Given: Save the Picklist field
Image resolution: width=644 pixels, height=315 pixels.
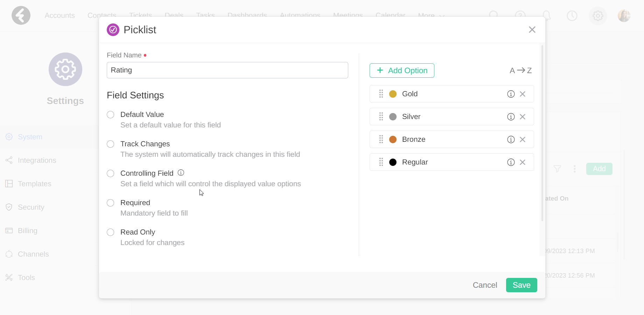Looking at the screenshot, I should 521,285.
